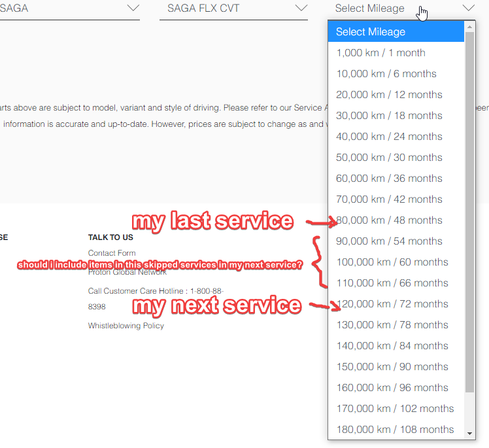The width and height of the screenshot is (489, 448).
Task: Choose 100,000 km / 60 months
Action: coord(392,262)
